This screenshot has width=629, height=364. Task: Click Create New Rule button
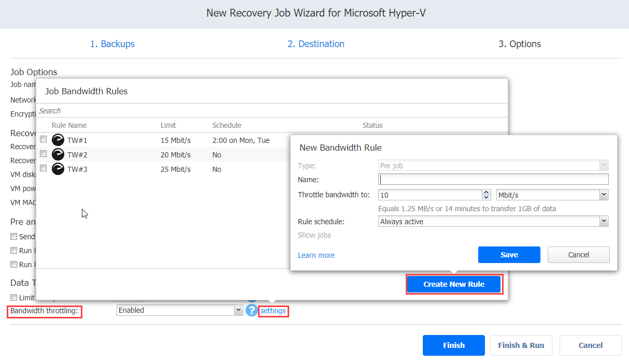454,284
